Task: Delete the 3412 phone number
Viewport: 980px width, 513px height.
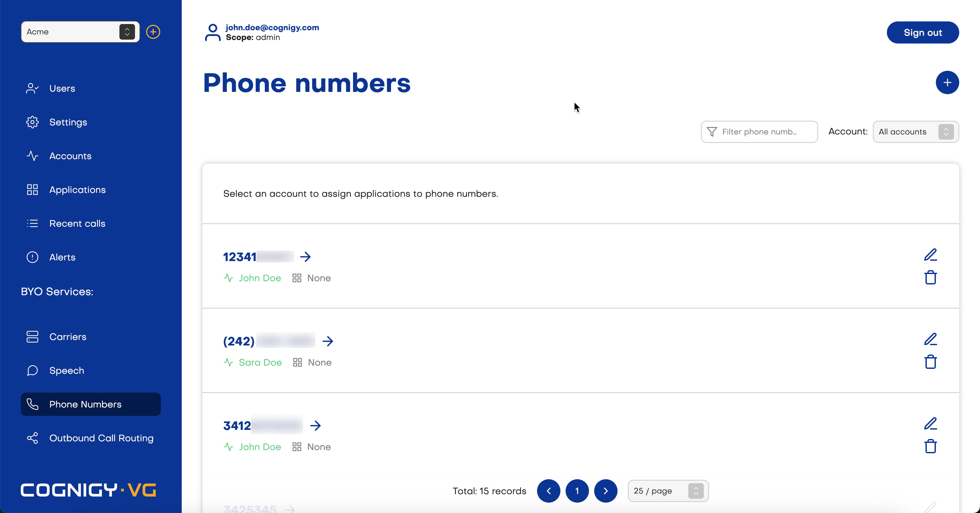Action: 931,446
